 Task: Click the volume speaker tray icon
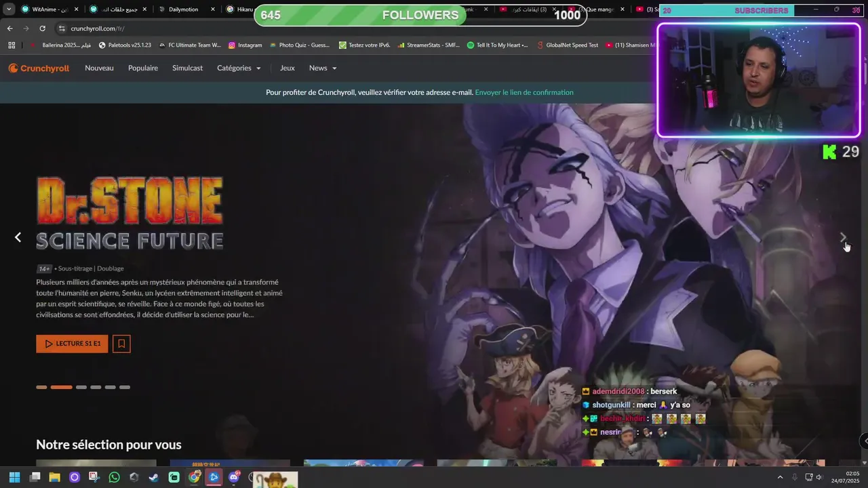click(818, 477)
